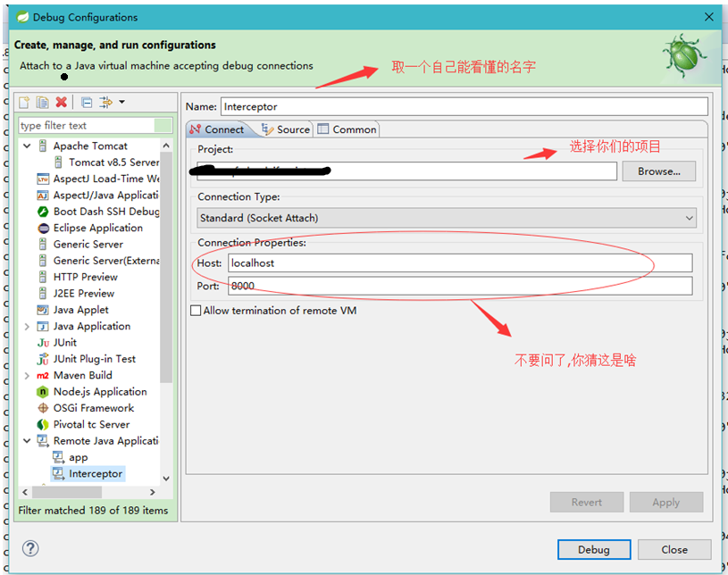
Task: Click the vertical scrollbar thumb in tree
Action: tap(166, 268)
